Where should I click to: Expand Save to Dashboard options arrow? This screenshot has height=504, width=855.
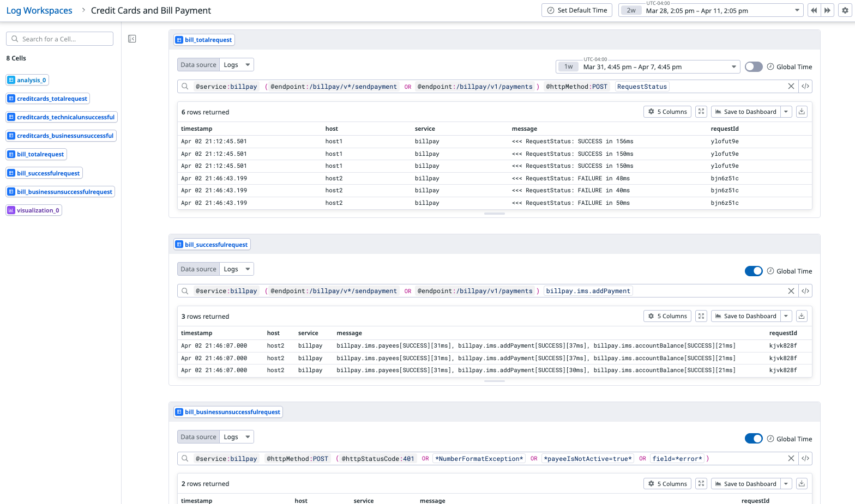[x=786, y=112]
